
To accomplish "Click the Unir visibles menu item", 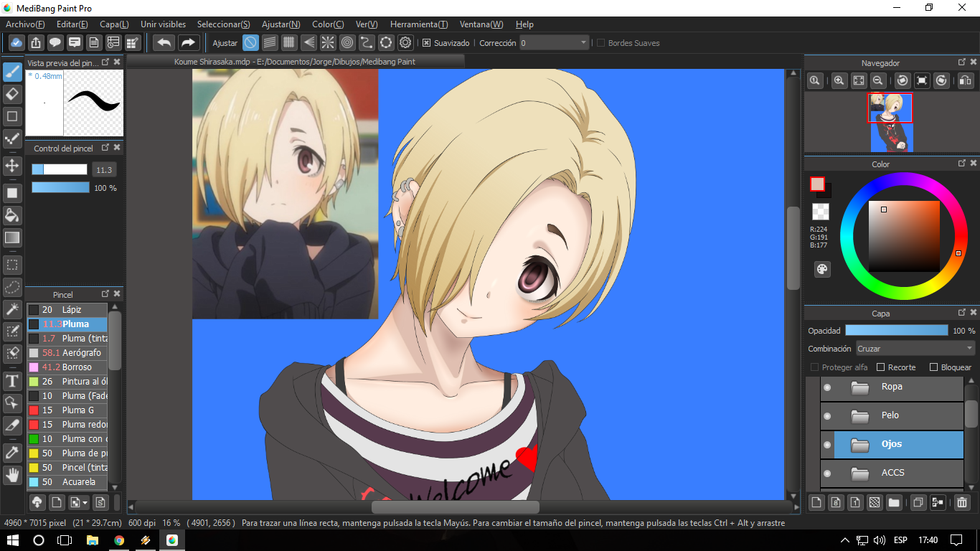I will point(163,24).
